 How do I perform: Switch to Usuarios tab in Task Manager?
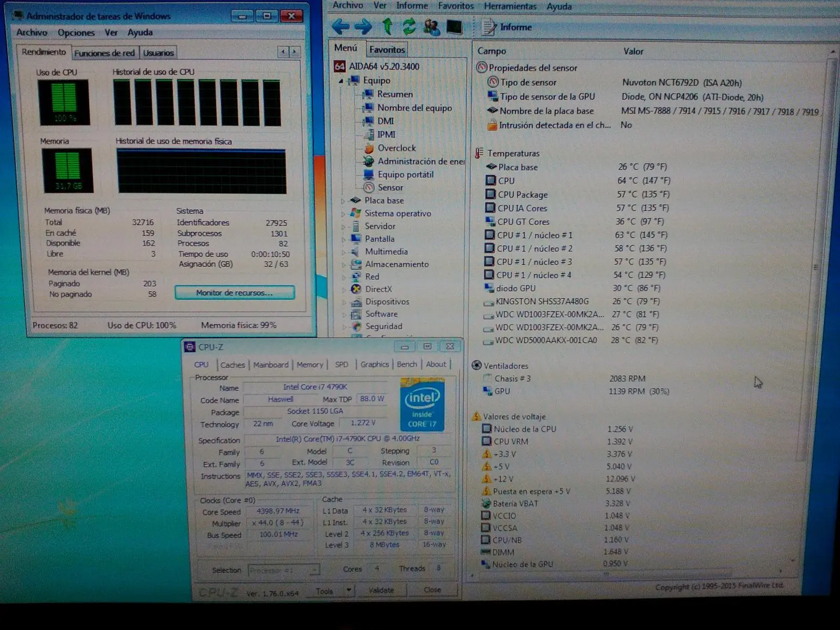(x=159, y=52)
